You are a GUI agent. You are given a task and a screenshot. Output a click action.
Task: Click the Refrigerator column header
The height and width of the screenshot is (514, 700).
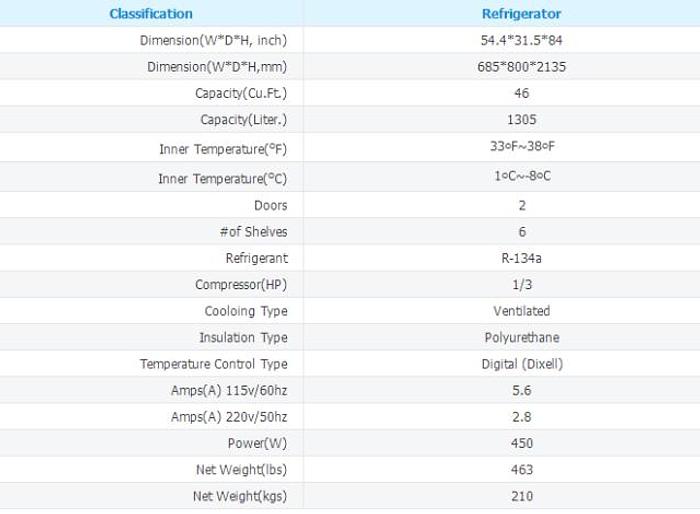click(514, 14)
